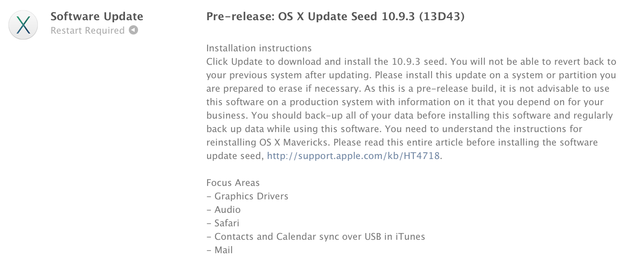
Task: Select the Audio focus area line
Action: [227, 209]
